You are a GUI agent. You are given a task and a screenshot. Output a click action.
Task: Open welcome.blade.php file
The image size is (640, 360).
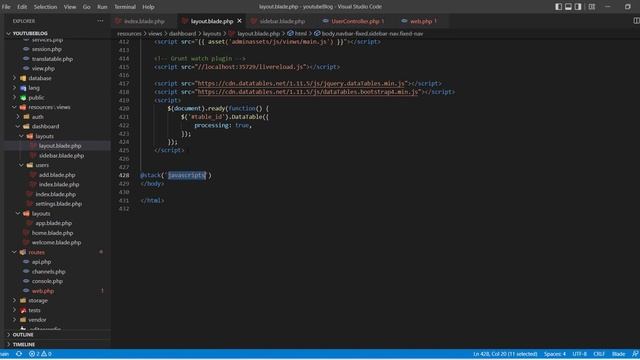[56, 242]
